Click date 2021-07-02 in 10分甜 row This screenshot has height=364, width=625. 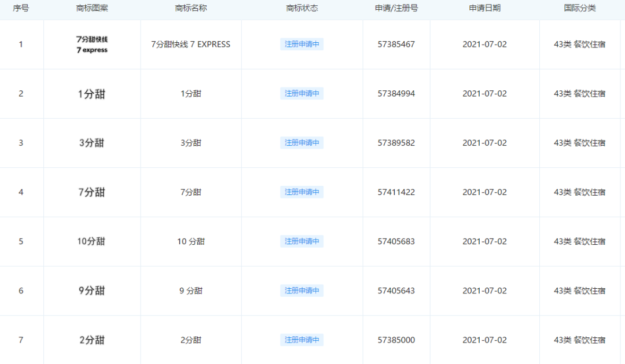click(x=485, y=241)
